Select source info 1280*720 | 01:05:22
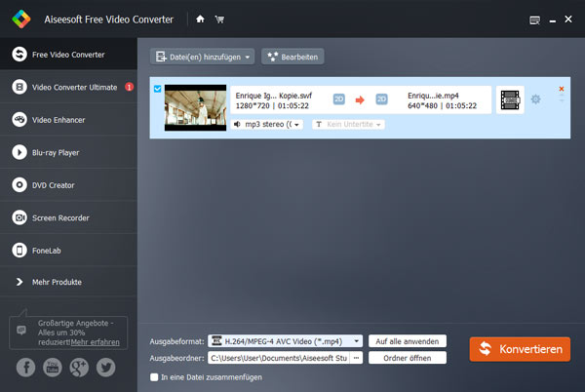 coord(272,105)
